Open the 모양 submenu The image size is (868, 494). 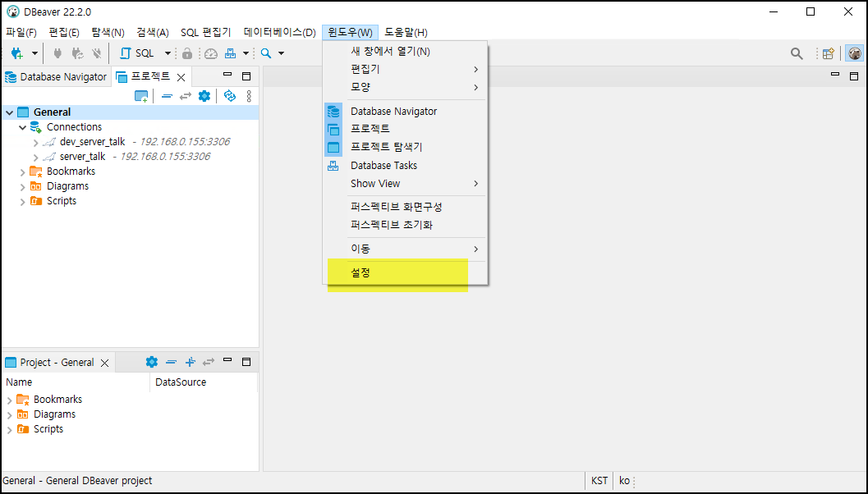coord(405,87)
